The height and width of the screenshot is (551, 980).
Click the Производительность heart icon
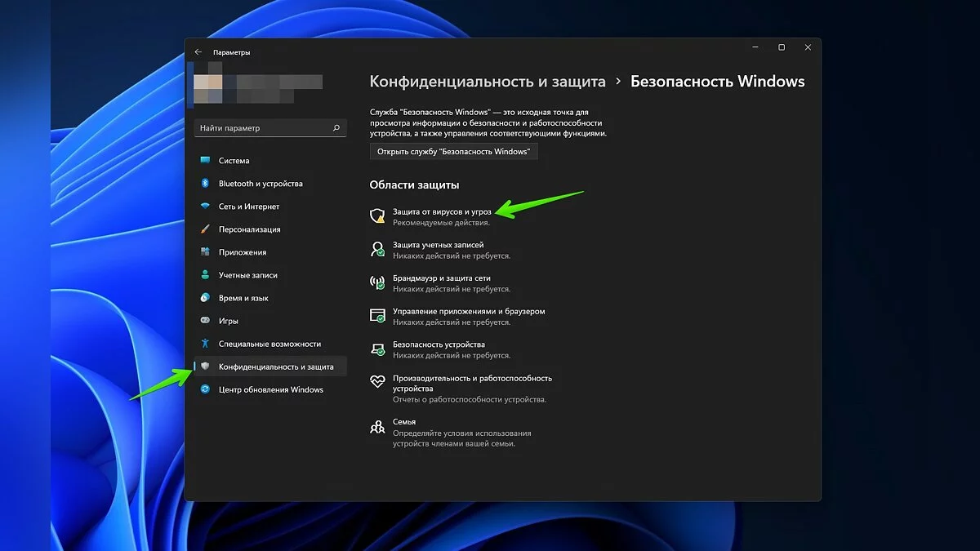coord(377,381)
